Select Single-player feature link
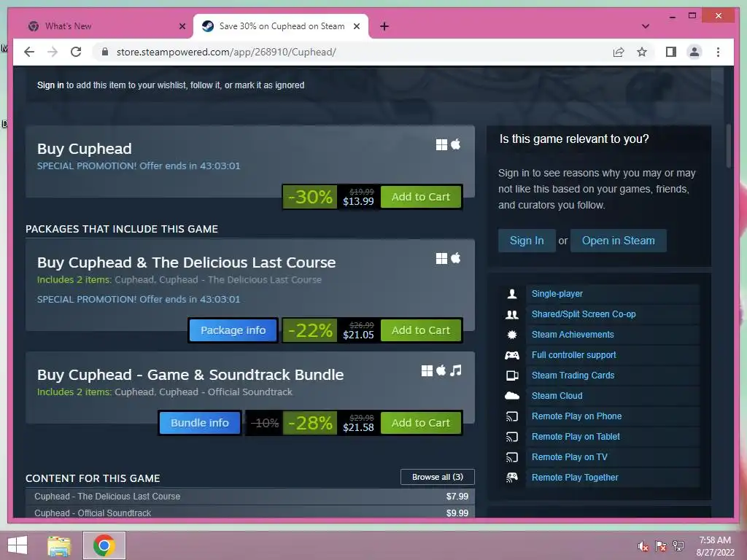 [x=557, y=294]
